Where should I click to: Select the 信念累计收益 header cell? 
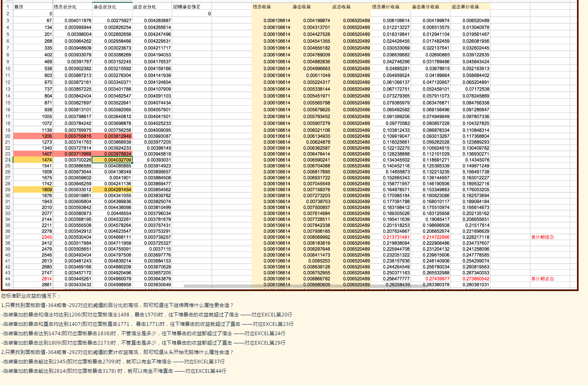point(390,7)
